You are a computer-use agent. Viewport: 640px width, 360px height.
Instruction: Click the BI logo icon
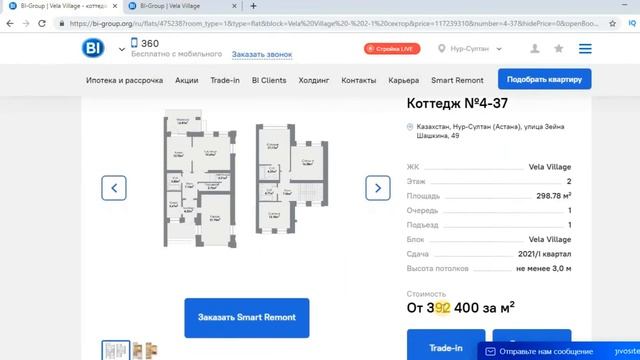pos(93,48)
